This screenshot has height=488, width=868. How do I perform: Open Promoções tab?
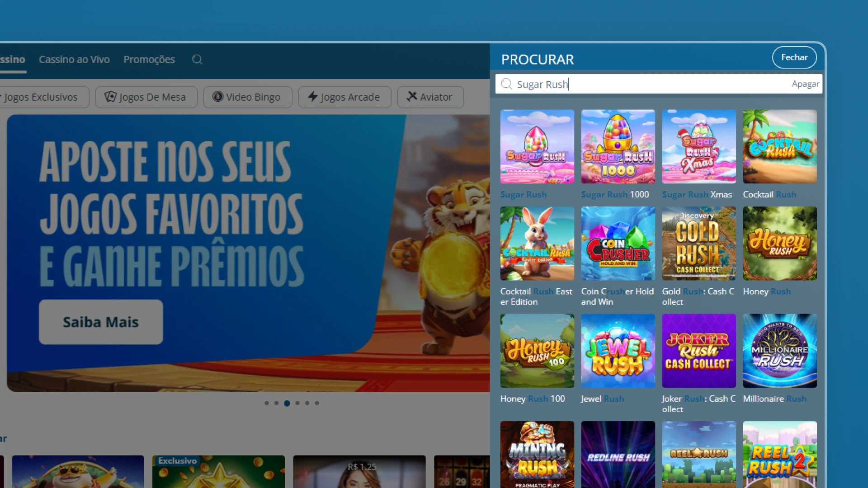click(149, 59)
